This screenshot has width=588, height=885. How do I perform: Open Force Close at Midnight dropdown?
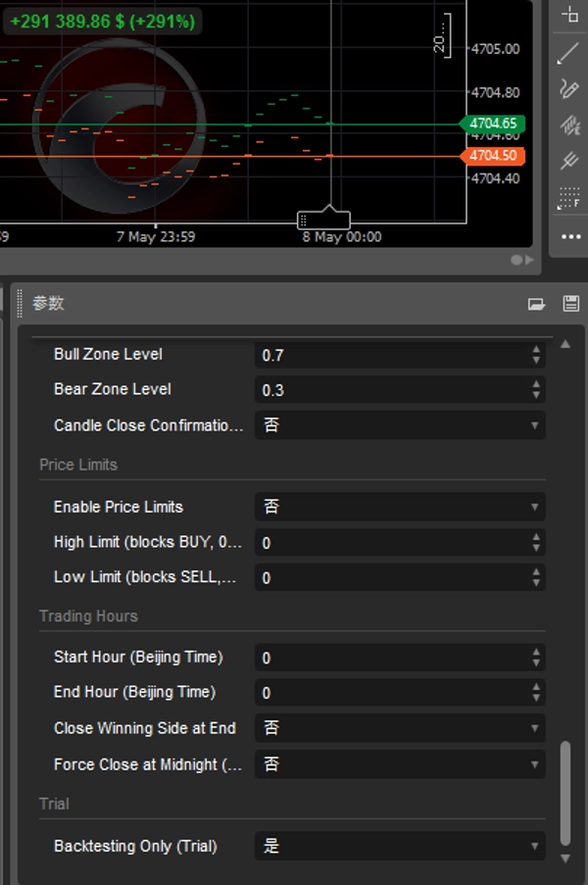point(400,764)
